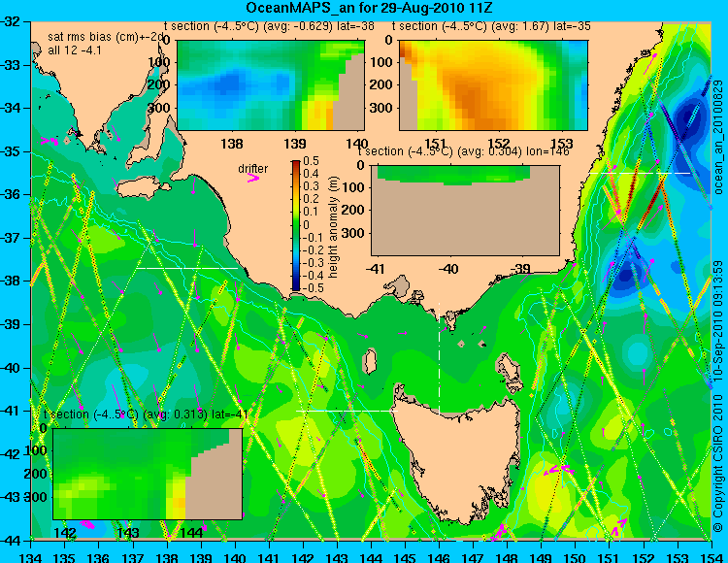
Task: Click the height anomaly color bar
Action: point(296,226)
